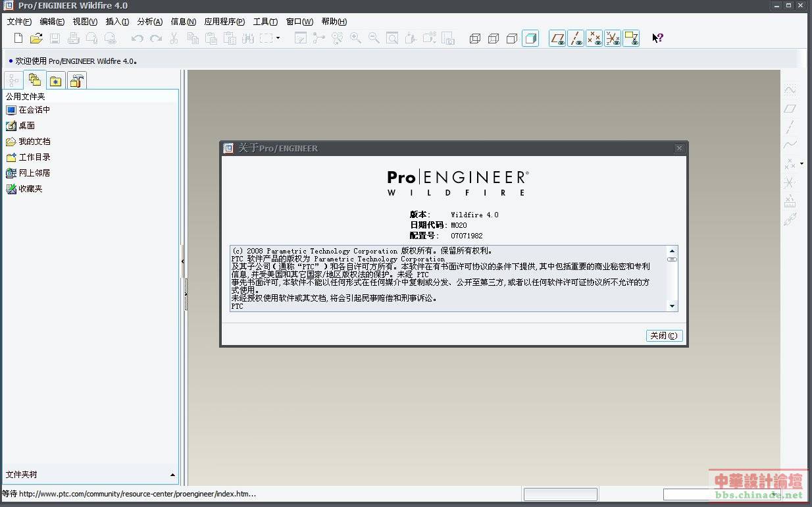Image resolution: width=812 pixels, height=507 pixels.
Task: Open the 工具(T) menu
Action: [x=265, y=22]
